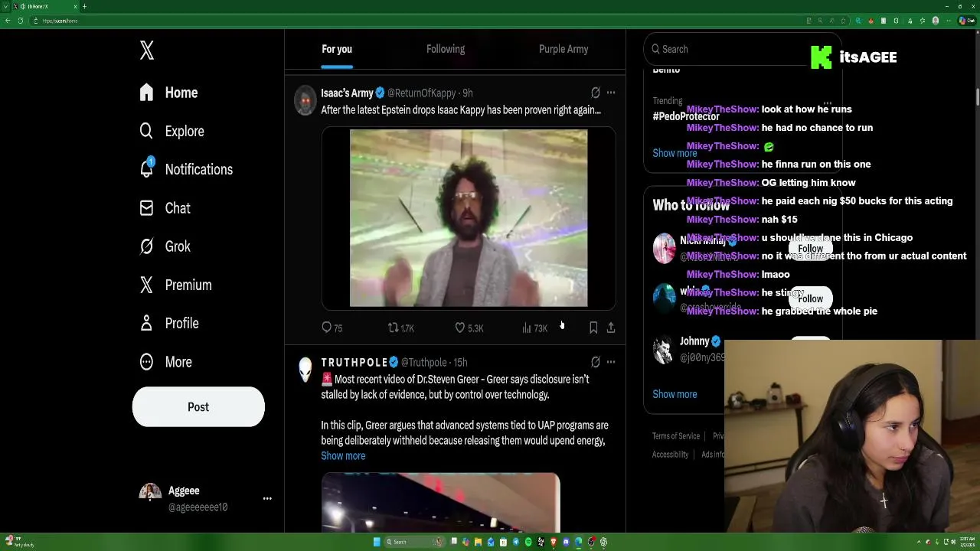Open Grok from the sidebar

click(x=165, y=246)
